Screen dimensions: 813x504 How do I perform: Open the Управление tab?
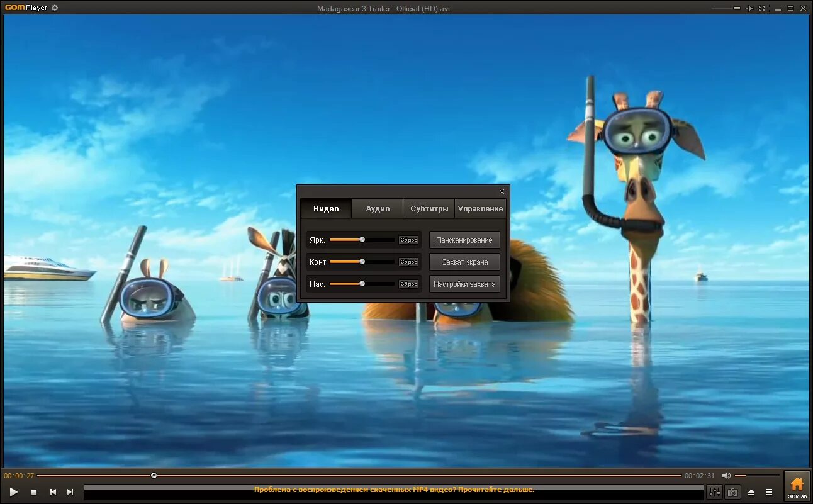480,208
